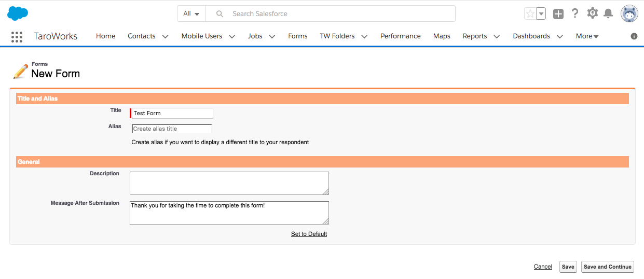
Task: Click the Cancel link
Action: click(x=543, y=267)
